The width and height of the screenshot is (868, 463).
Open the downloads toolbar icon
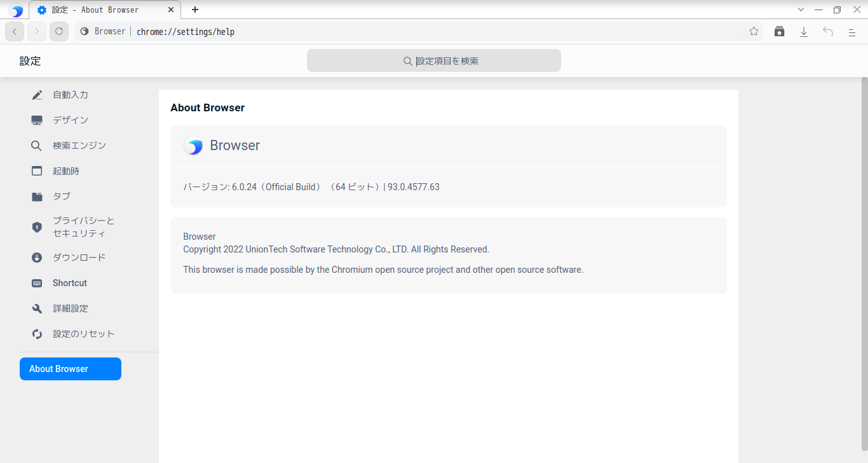(804, 31)
